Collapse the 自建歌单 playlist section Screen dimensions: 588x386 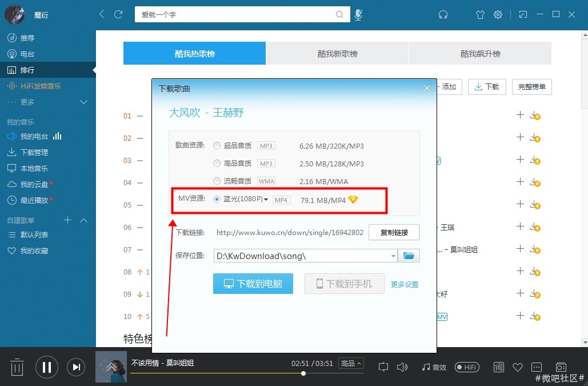(83, 220)
